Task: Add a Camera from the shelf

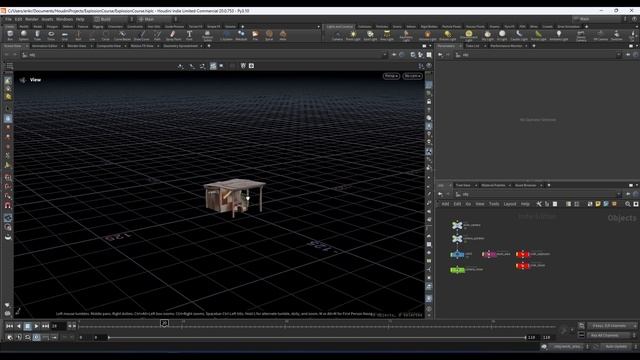Action: 337,36
